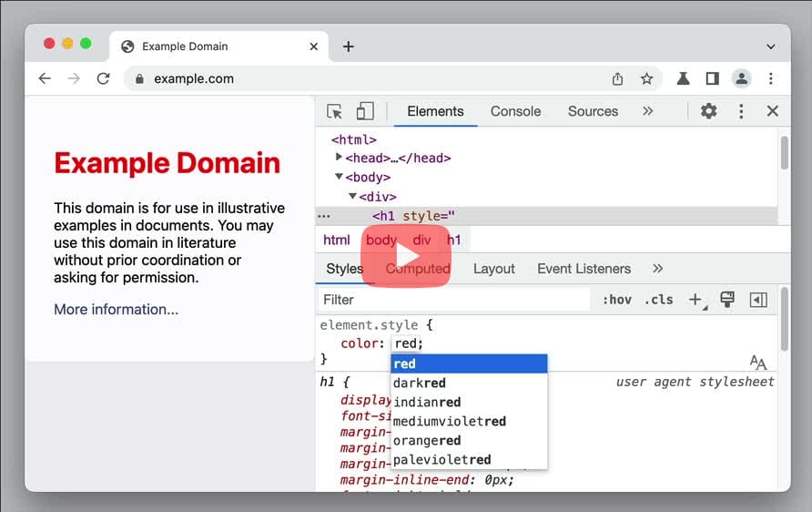
Task: Click div in the breadcrumb trail
Action: point(421,240)
